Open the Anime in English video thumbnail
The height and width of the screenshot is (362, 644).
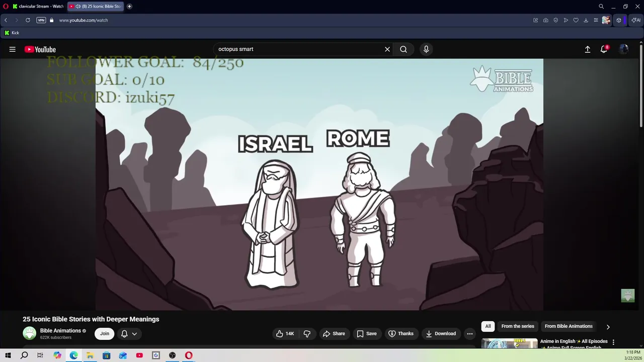click(509, 344)
